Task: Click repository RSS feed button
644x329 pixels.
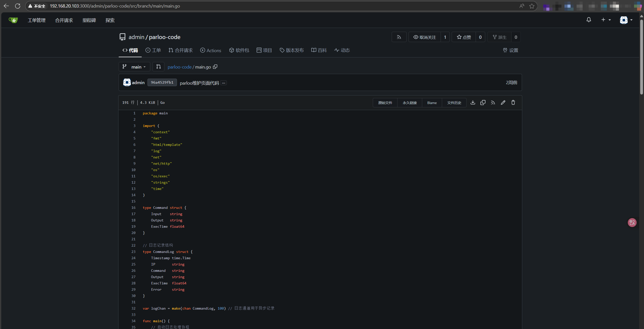Action: (399, 37)
